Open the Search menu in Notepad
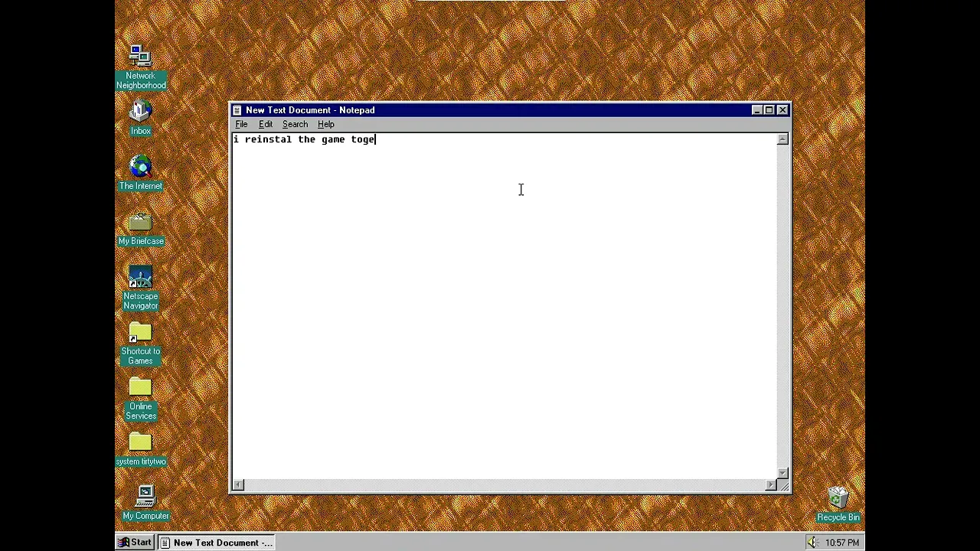980x551 pixels. (295, 124)
